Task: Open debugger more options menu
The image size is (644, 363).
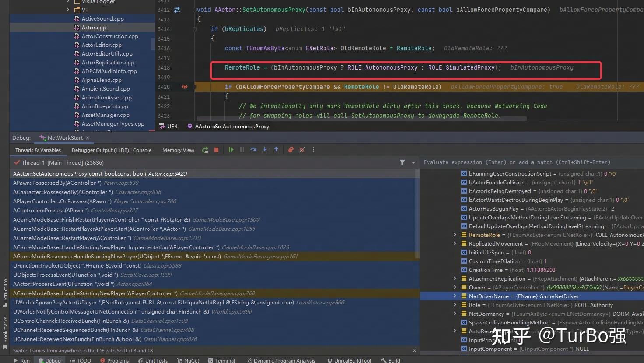Action: [313, 150]
